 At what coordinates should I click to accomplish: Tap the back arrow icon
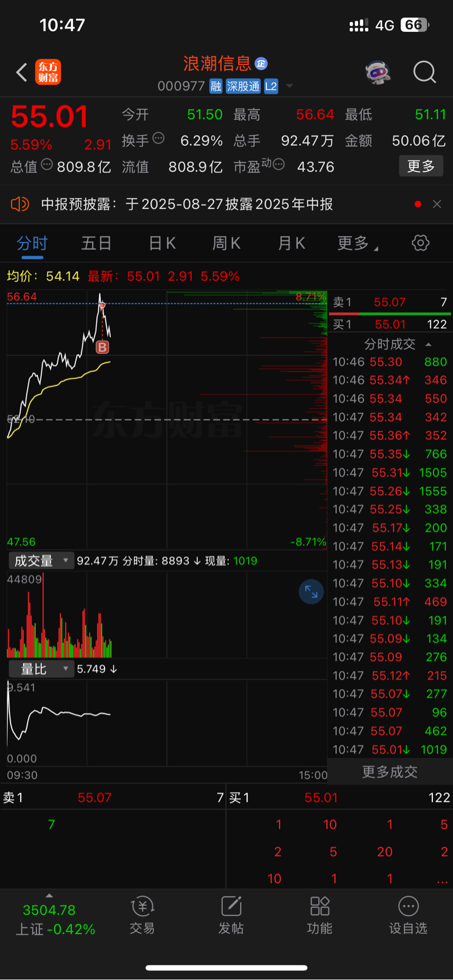coord(21,72)
